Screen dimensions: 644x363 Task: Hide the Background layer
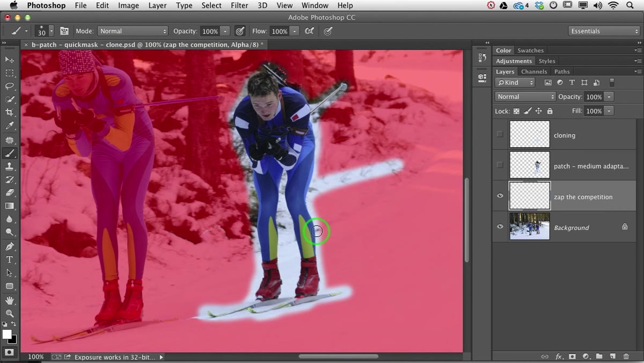500,227
